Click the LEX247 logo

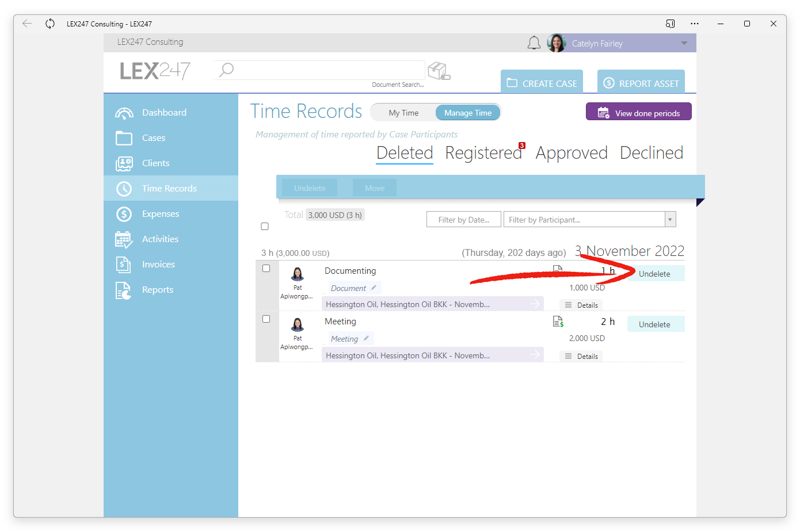(155, 71)
